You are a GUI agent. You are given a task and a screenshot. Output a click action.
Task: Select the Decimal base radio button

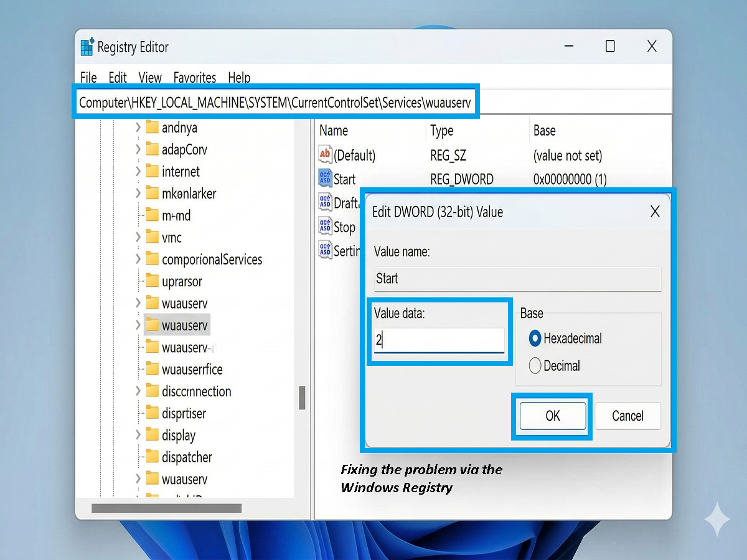(x=535, y=366)
